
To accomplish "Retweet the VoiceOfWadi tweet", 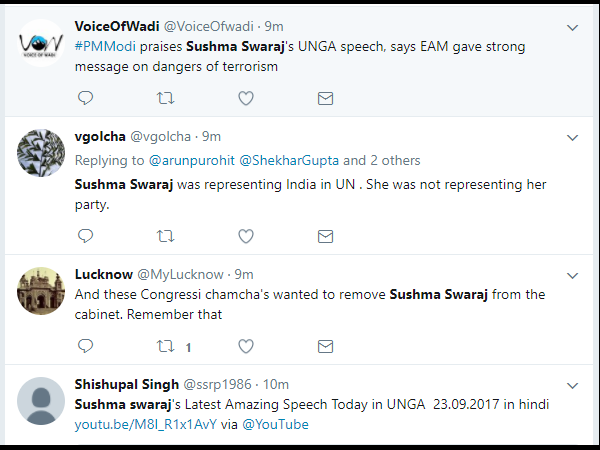I will point(166,98).
